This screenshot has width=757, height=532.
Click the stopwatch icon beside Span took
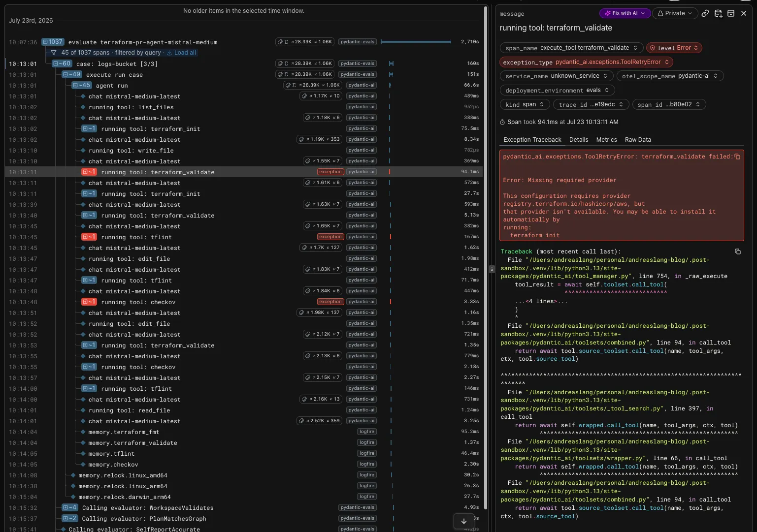click(x=502, y=122)
